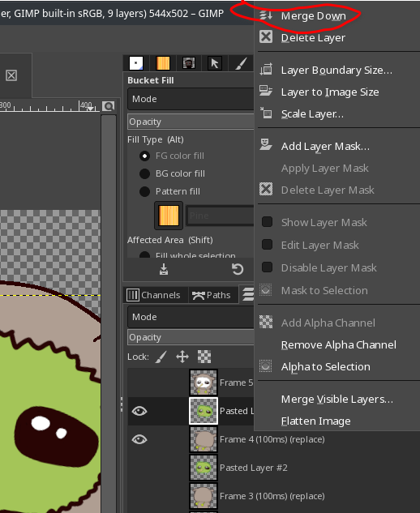Adjust layer Opacity slider in Layers panel

pyautogui.click(x=191, y=337)
